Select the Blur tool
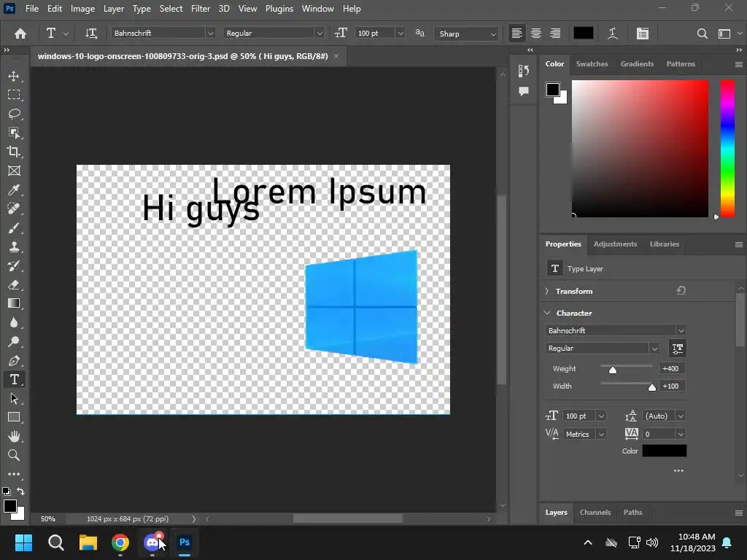Screen dimensions: 747x560 14,322
